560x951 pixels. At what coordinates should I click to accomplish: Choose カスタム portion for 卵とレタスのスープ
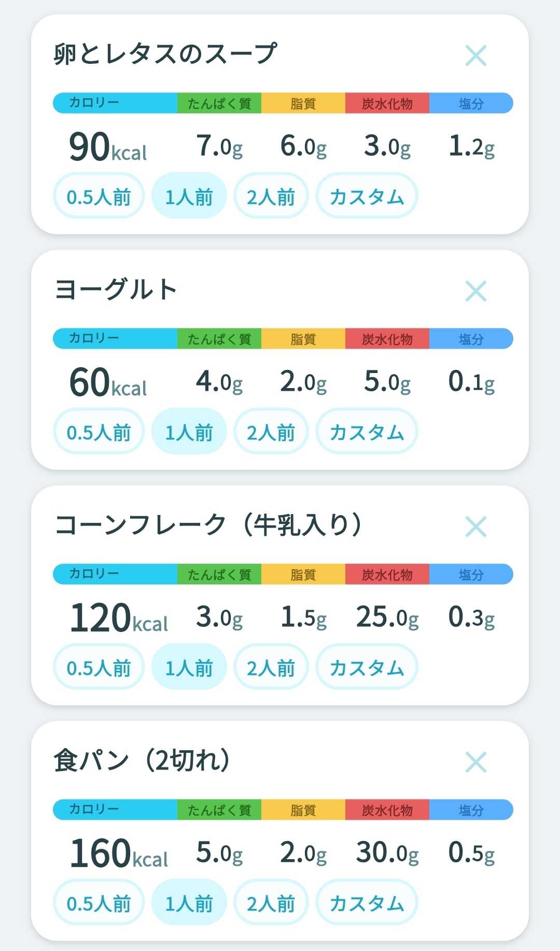pyautogui.click(x=367, y=196)
